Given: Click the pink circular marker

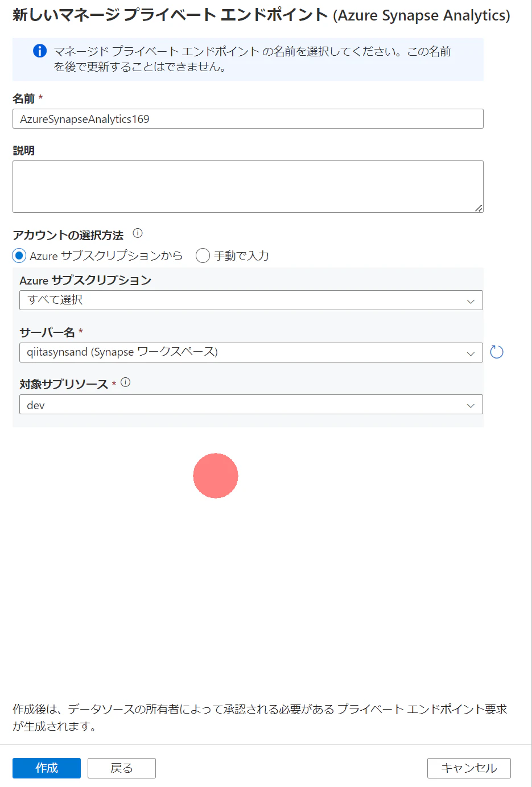Looking at the screenshot, I should (x=216, y=476).
